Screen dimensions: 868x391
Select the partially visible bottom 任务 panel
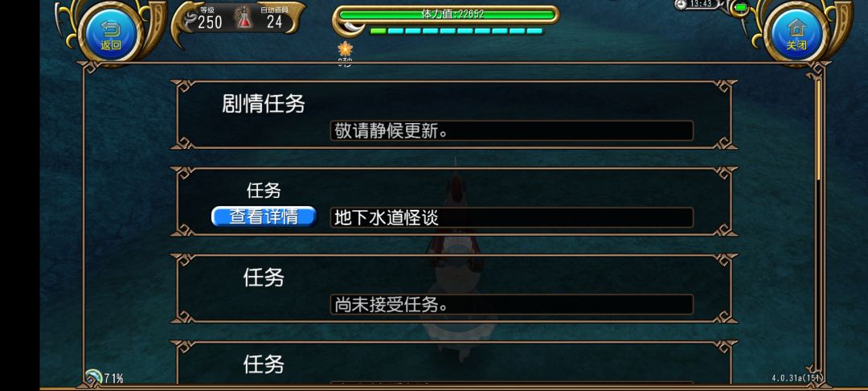(454, 363)
